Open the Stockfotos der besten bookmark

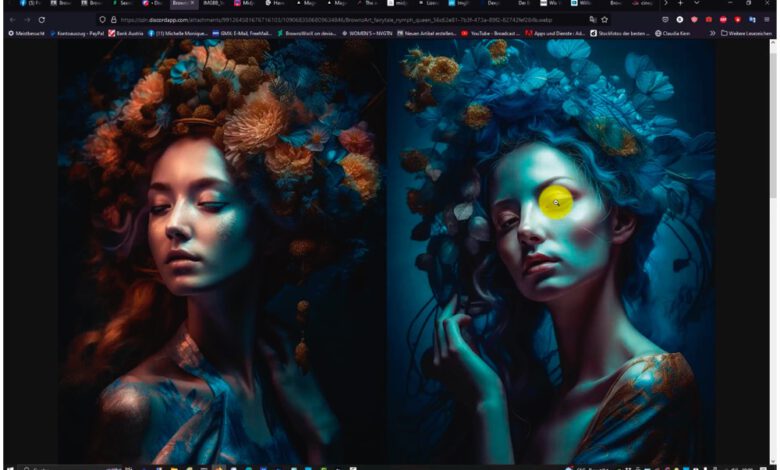tap(620, 33)
